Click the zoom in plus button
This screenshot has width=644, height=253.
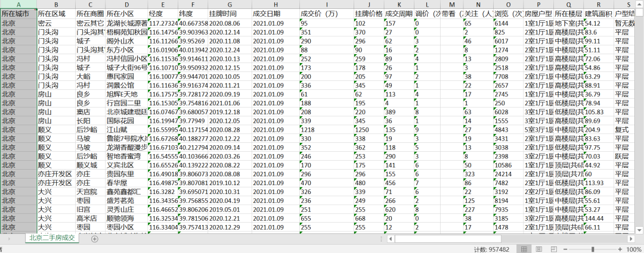pos(620,249)
